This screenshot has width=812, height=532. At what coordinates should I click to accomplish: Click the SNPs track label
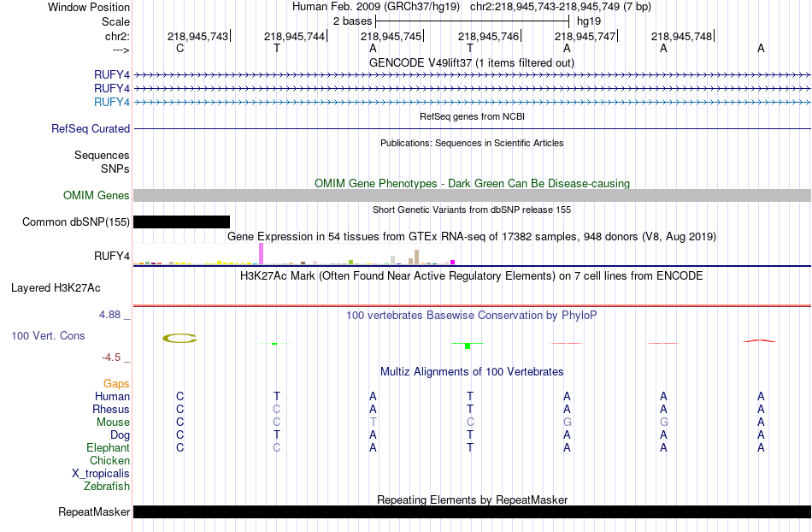[115, 168]
